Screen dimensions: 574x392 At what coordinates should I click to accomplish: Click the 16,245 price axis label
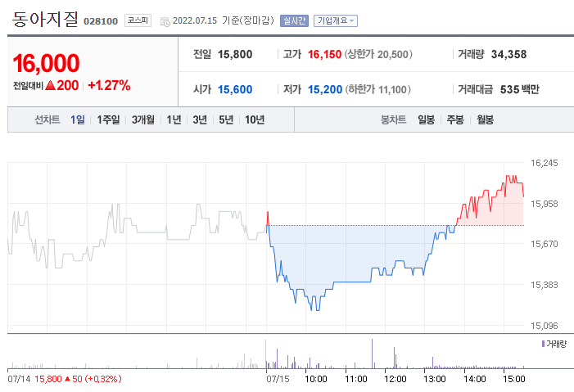click(545, 163)
